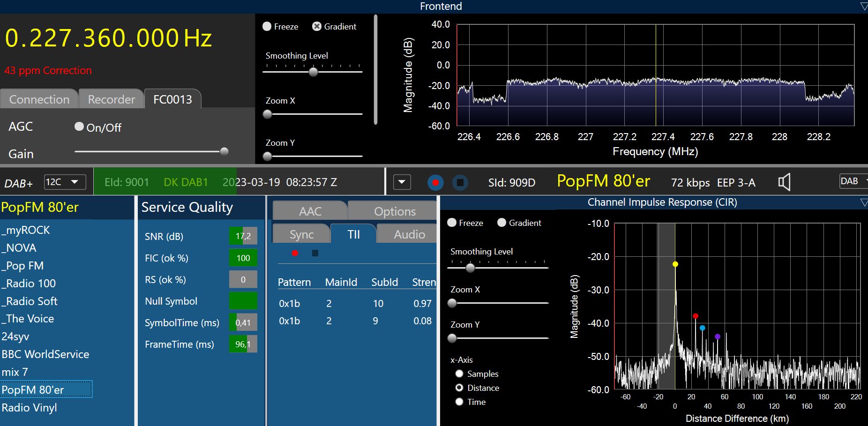Toggle AGC On/Off
The width and height of the screenshot is (868, 426).
coord(79,127)
